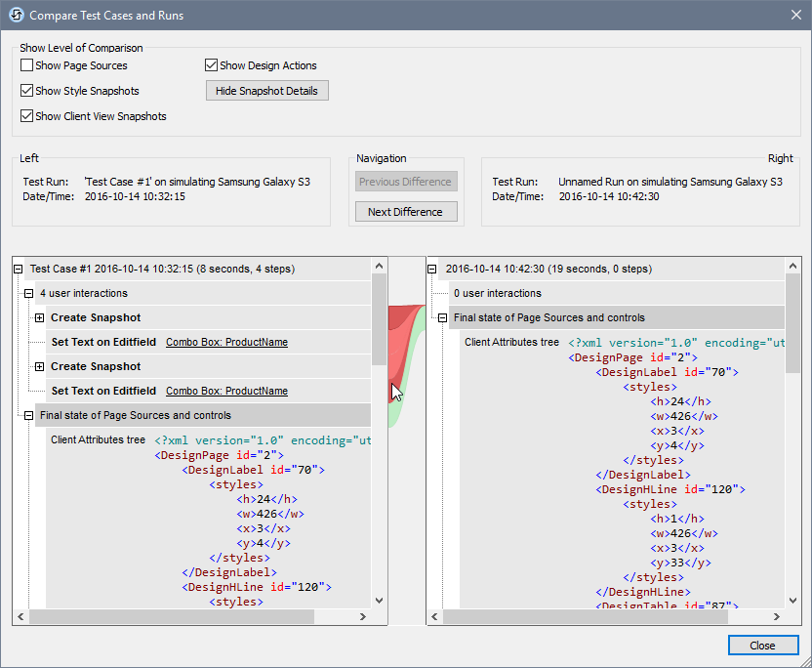This screenshot has width=812, height=668.
Task: Open the first 'Combo Box: ProductName' link
Action: point(226,342)
